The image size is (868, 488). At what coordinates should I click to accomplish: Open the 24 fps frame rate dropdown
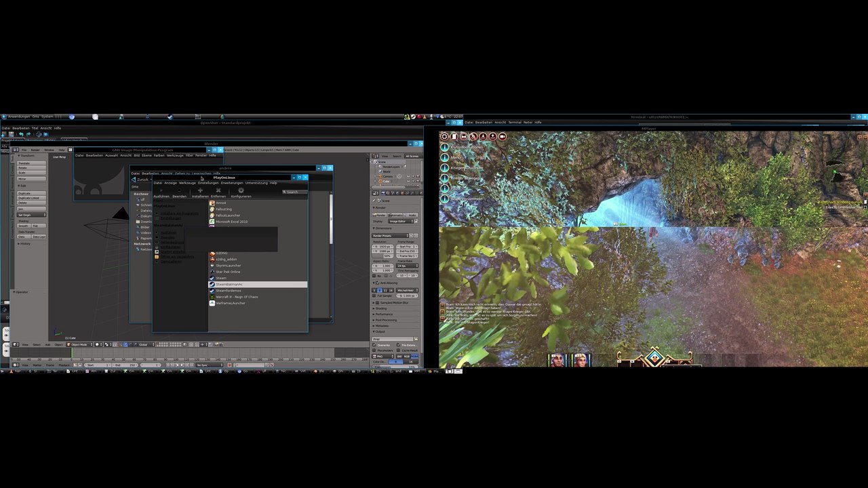[408, 266]
